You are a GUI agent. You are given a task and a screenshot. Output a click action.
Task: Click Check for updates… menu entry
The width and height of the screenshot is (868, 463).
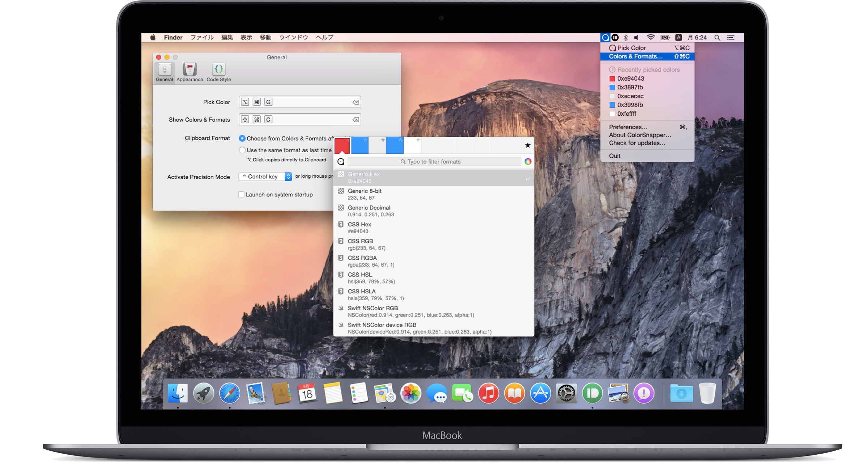pos(637,143)
